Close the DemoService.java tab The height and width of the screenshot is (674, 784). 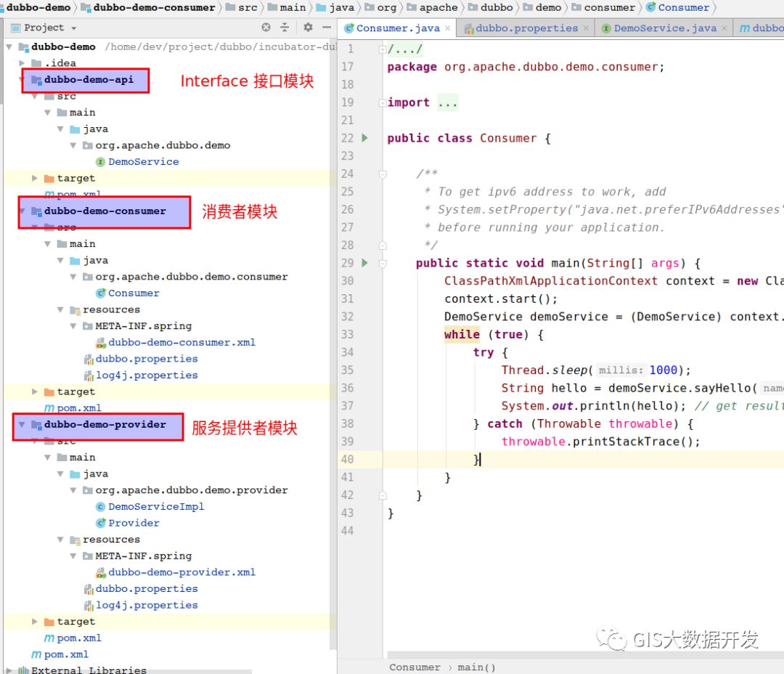click(x=724, y=28)
